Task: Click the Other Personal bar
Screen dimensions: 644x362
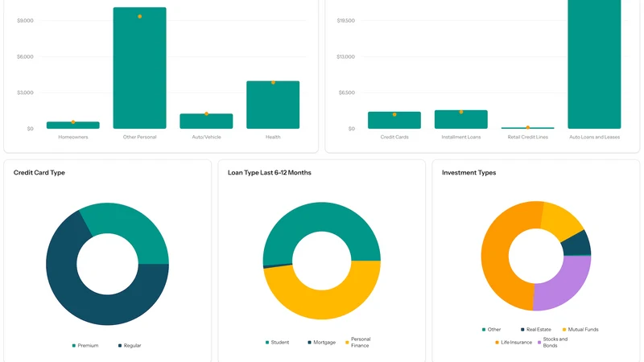Action: click(139, 68)
